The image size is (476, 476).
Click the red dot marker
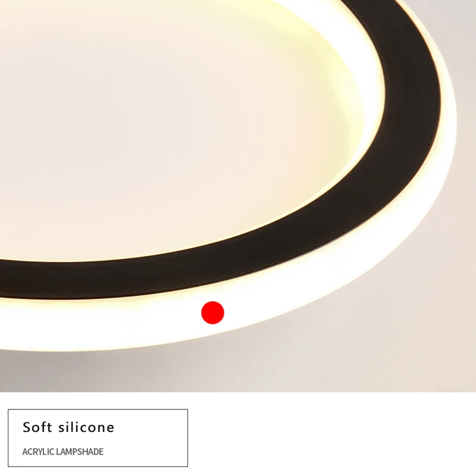[212, 312]
